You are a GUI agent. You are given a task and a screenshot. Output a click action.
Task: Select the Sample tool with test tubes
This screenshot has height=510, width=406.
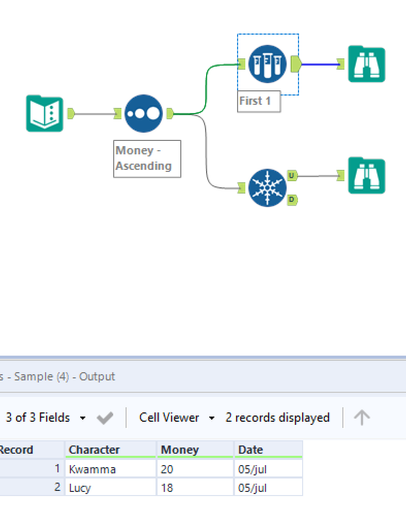267,64
